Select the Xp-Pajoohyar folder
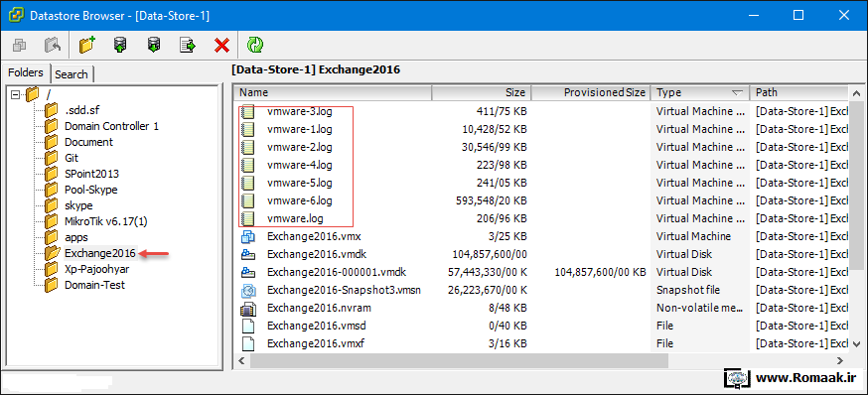The image size is (868, 395). pyautogui.click(x=97, y=269)
